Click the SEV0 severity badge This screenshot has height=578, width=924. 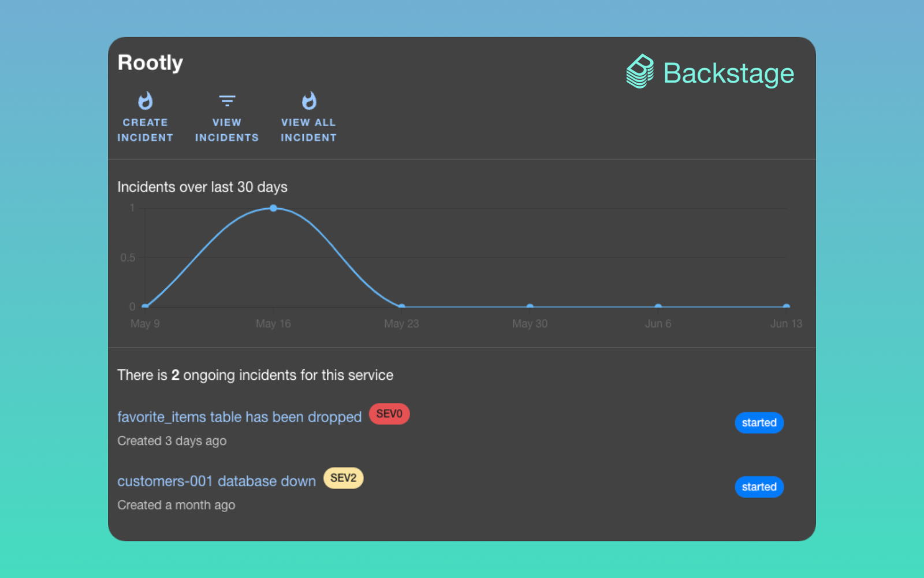click(389, 414)
